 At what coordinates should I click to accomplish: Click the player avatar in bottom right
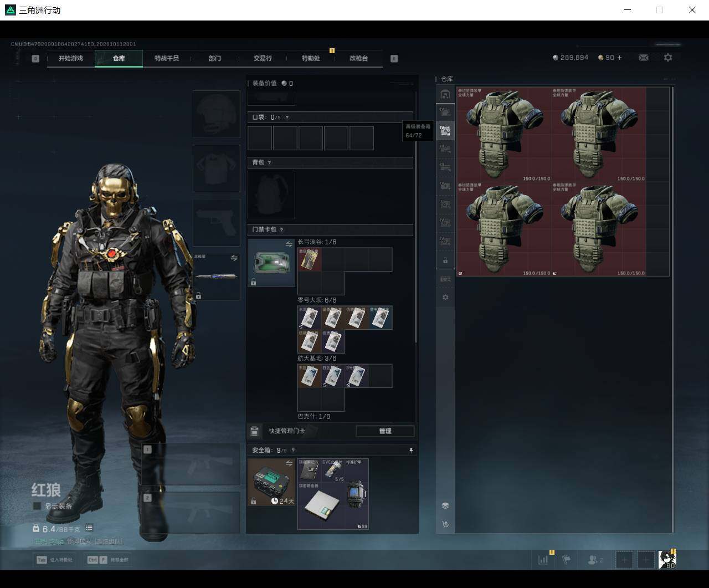667,560
